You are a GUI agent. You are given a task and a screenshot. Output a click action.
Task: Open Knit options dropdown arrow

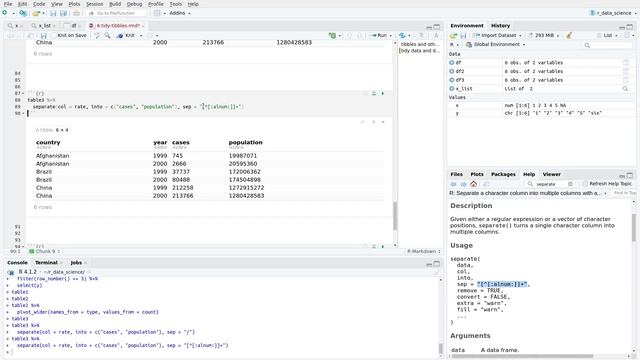click(141, 36)
